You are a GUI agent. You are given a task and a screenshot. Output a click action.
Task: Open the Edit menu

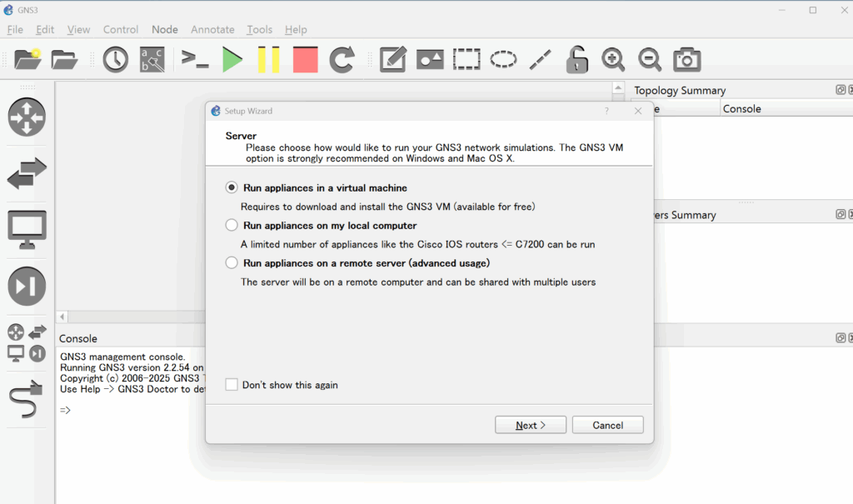tap(45, 29)
